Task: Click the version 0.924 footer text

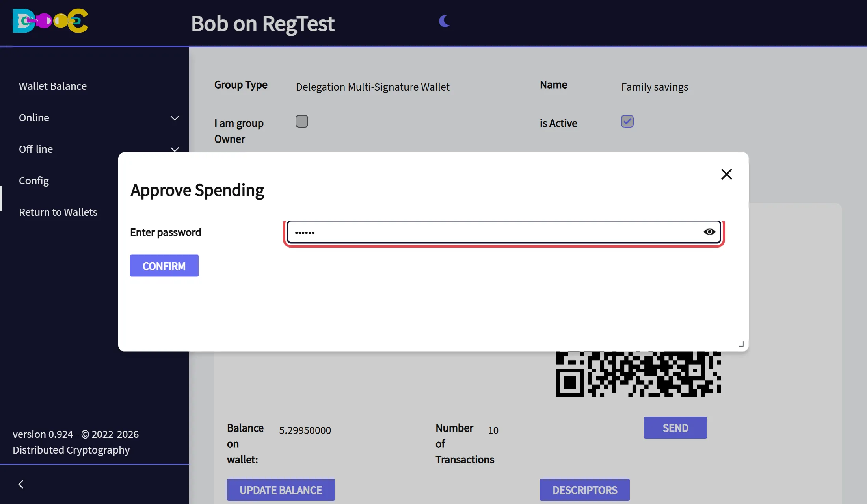Action: 76,442
